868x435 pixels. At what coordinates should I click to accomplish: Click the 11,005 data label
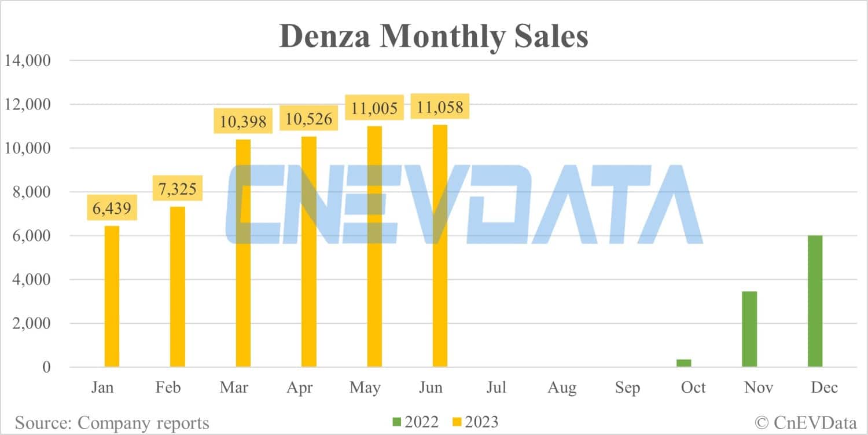(374, 108)
